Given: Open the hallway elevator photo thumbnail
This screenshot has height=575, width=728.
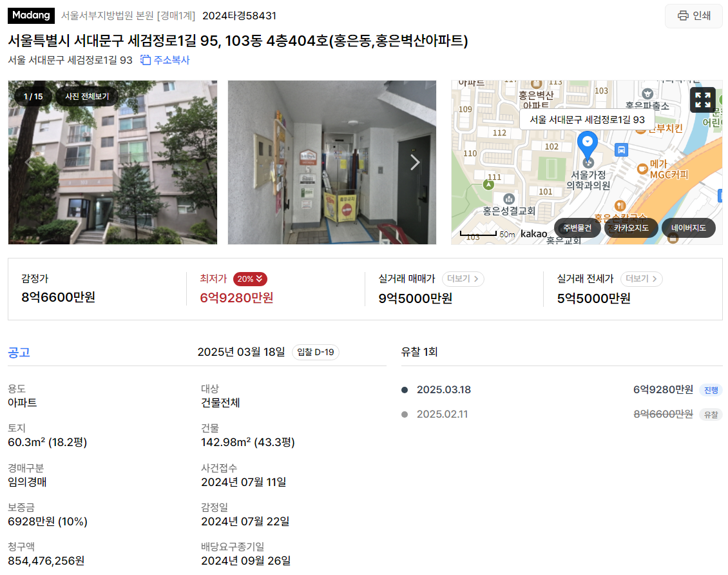Looking at the screenshot, I should click(x=332, y=162).
